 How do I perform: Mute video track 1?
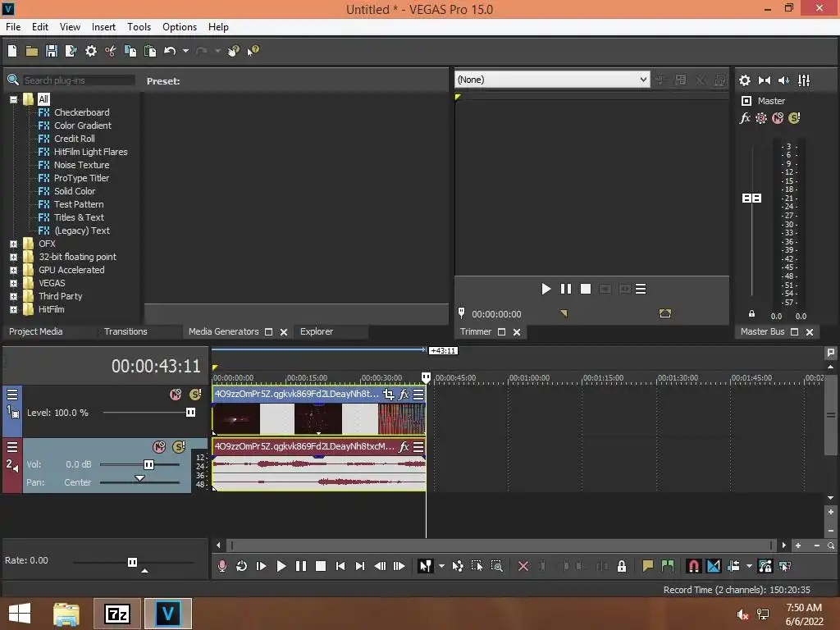176,395
